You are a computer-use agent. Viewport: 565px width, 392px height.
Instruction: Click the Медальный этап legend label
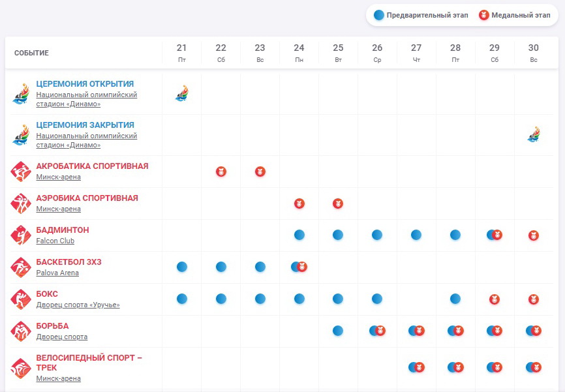[x=521, y=15]
